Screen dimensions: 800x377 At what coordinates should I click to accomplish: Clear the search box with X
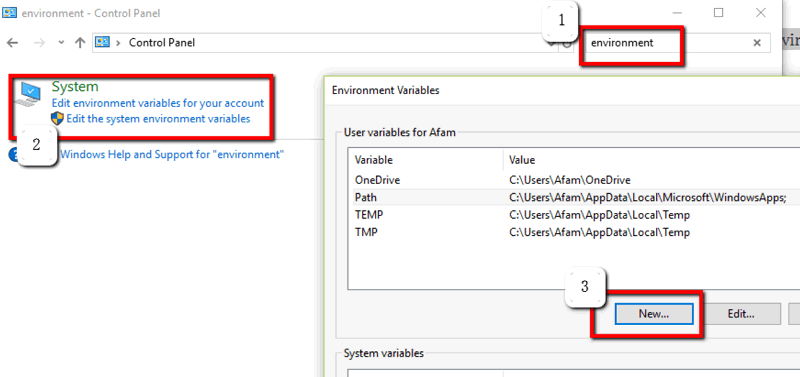757,43
